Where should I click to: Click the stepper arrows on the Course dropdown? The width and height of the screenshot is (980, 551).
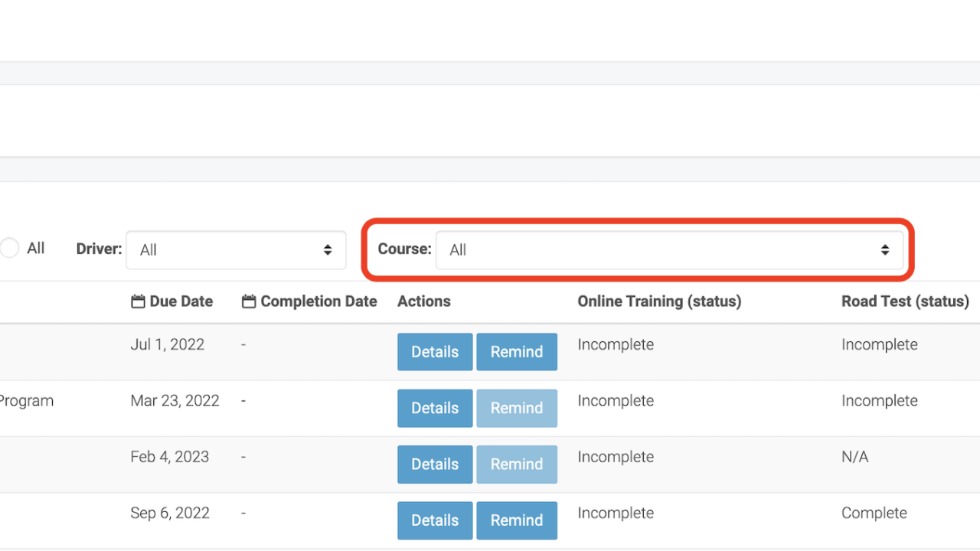[886, 249]
